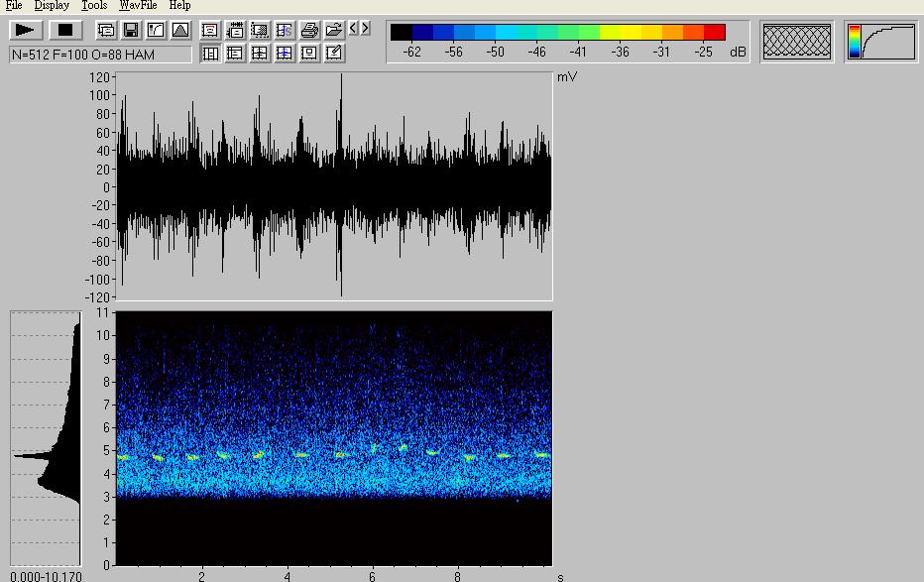
Task: Click the N=512 F=100 O=88 HAM parameter field
Action: pyautogui.click(x=100, y=55)
